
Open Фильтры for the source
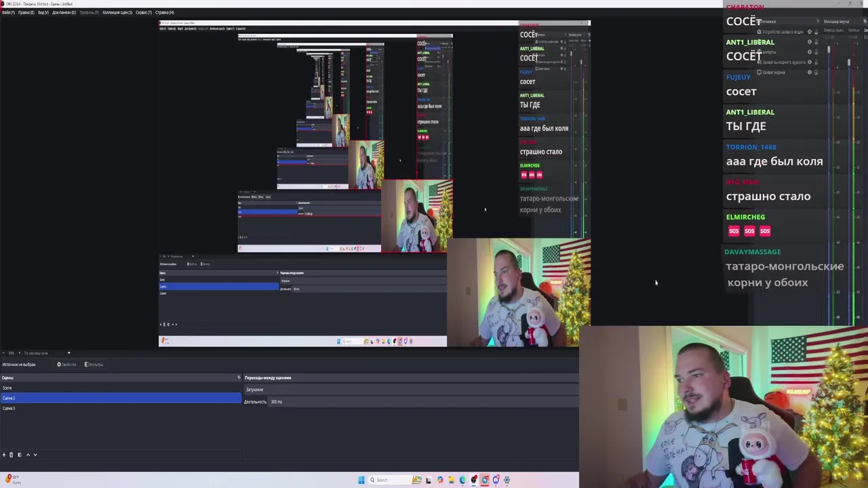point(94,365)
